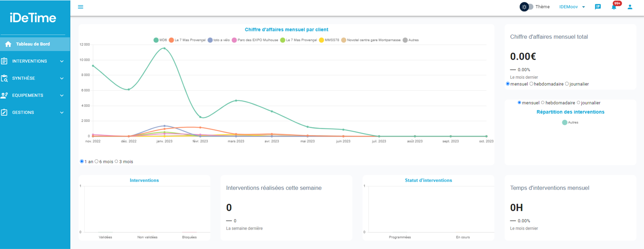Viewport: 644px width, 249px height.
Task: Open Tableau de Bord in sidebar
Action: click(35, 44)
